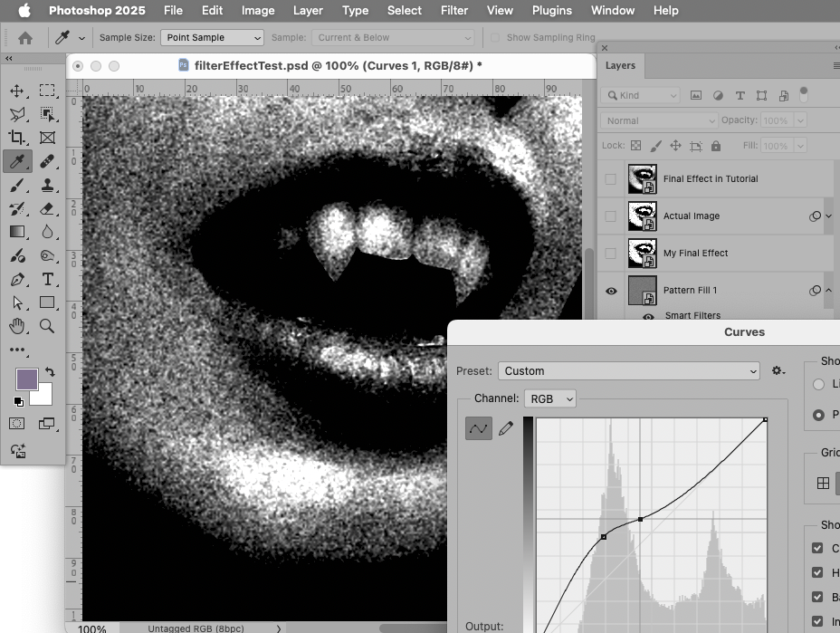Activate the pencil icon in the Curves dialog
This screenshot has width=840, height=633.
click(x=505, y=428)
